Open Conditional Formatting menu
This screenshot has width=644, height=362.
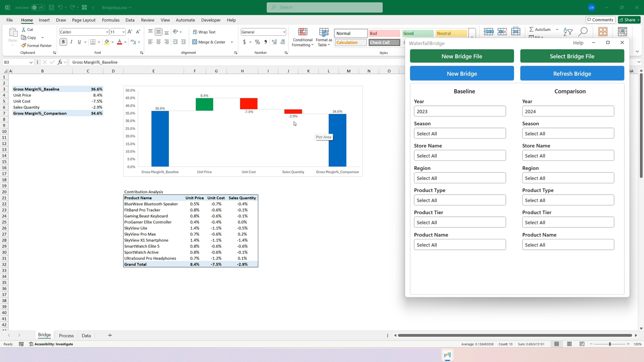click(x=303, y=37)
